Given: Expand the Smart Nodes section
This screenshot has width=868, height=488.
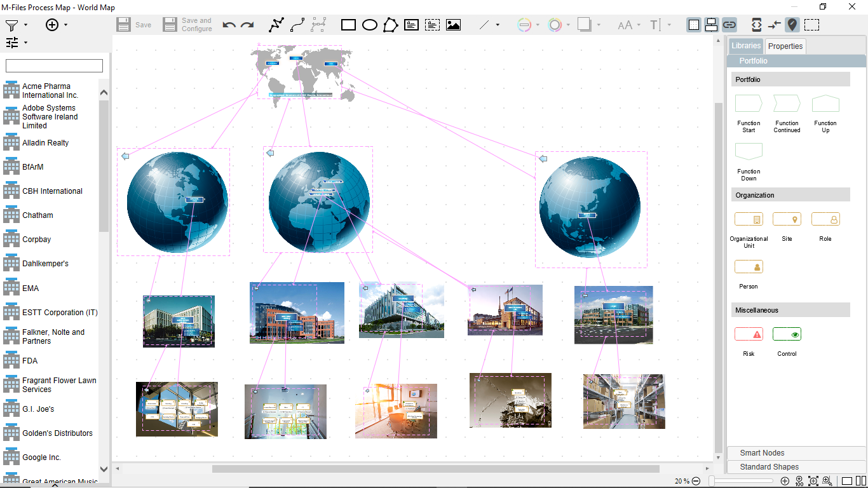Looking at the screenshot, I should pos(762,453).
